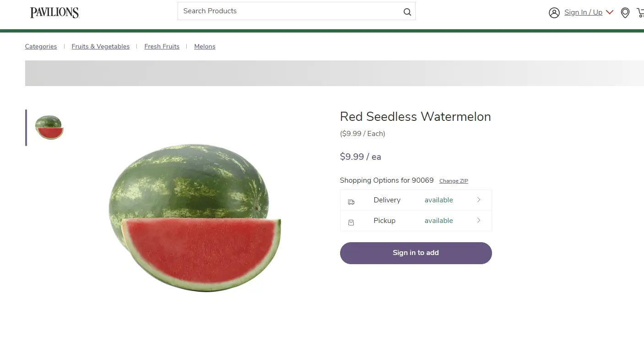
Task: Expand the Pickup option chevron
Action: click(479, 220)
